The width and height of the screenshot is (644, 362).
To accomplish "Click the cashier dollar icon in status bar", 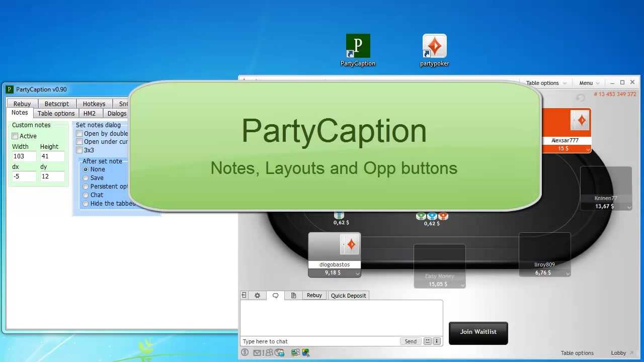I will pyautogui.click(x=245, y=352).
